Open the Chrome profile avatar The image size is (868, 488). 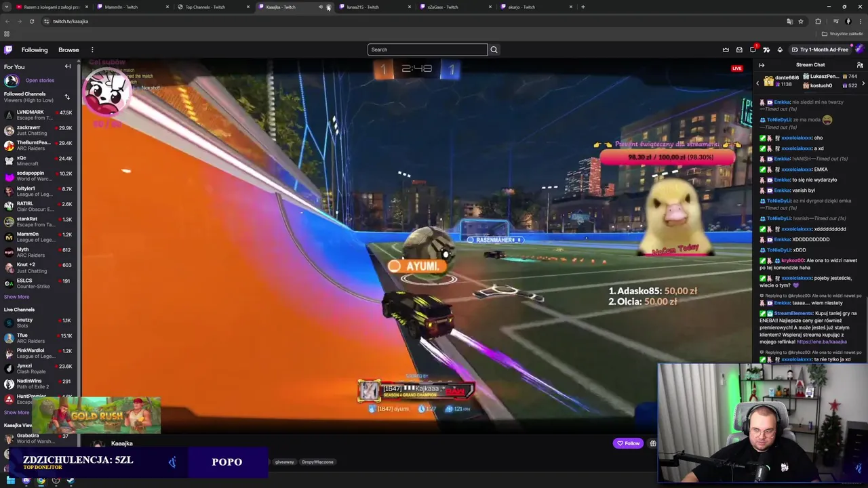click(x=848, y=21)
